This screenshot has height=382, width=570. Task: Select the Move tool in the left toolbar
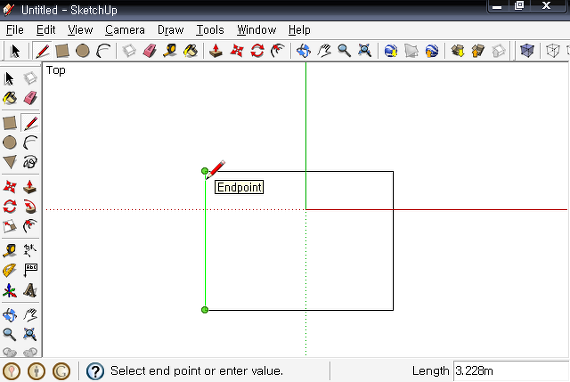point(10,187)
